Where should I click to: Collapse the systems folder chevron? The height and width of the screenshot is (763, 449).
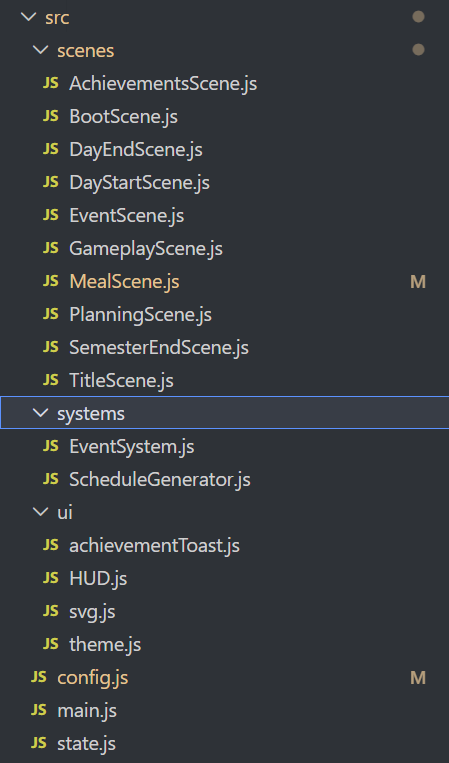(x=40, y=413)
